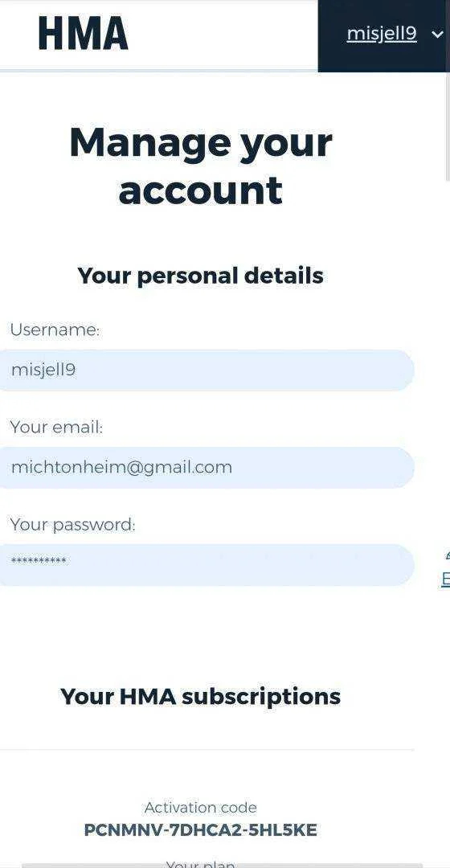The width and height of the screenshot is (450, 868).
Task: Select the Your password input field
Action: [206, 565]
